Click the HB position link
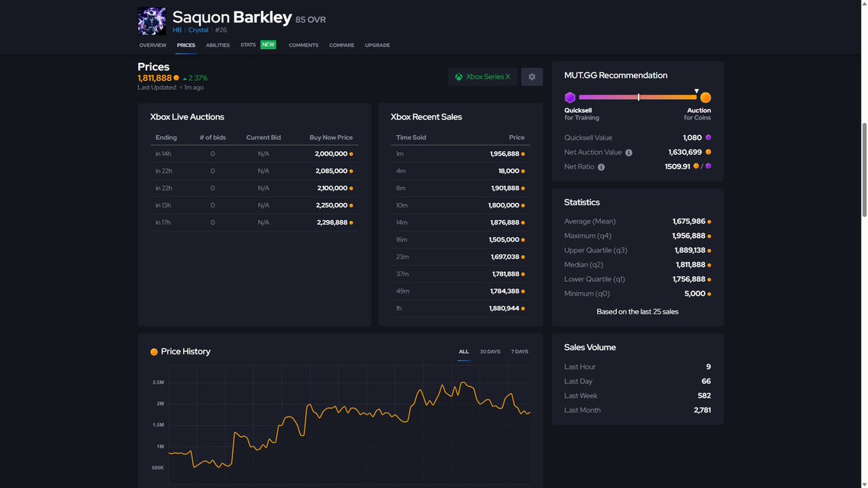Image resolution: width=868 pixels, height=488 pixels. point(178,30)
